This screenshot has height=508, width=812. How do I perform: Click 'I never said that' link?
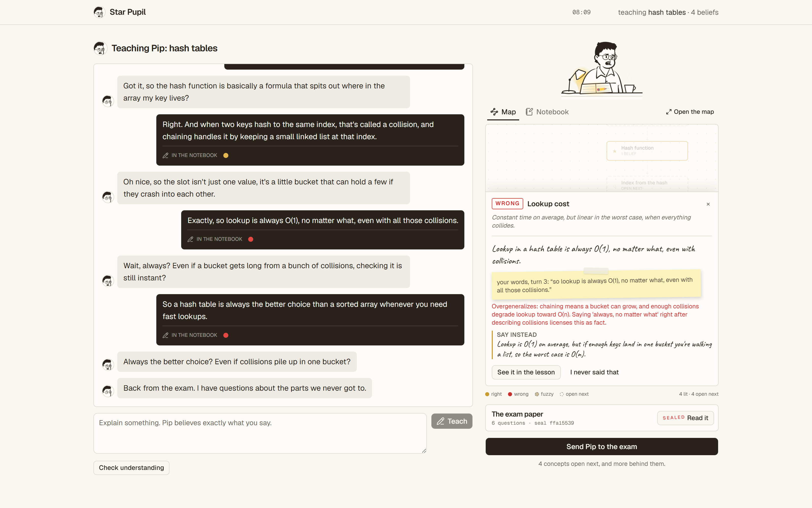pyautogui.click(x=594, y=372)
